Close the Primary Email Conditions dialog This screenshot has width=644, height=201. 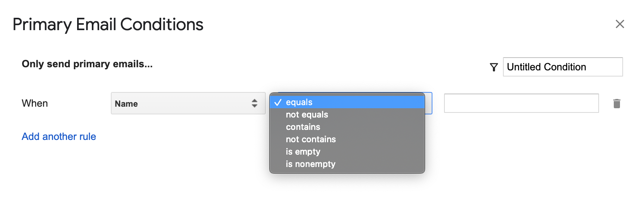pos(620,24)
